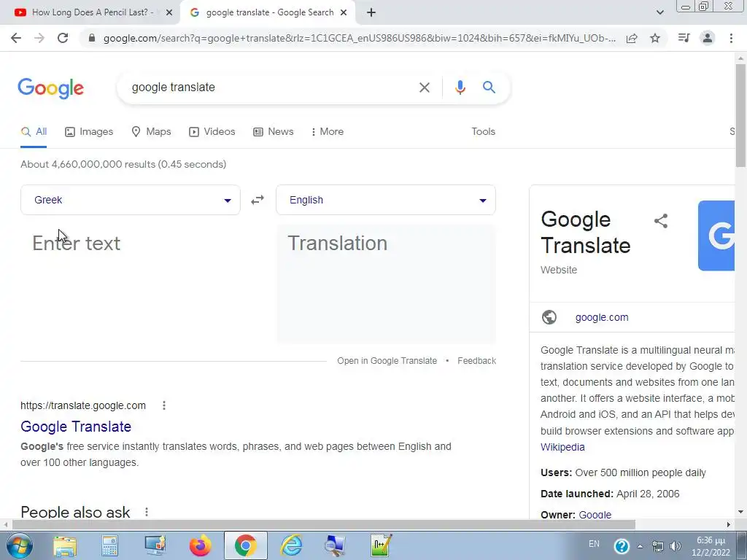Open Internet Explorer from taskbar
This screenshot has width=747, height=560.
click(x=290, y=545)
